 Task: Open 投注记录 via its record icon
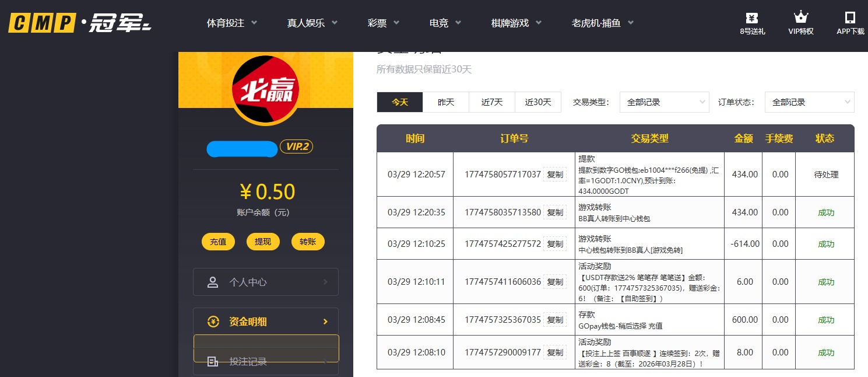213,361
